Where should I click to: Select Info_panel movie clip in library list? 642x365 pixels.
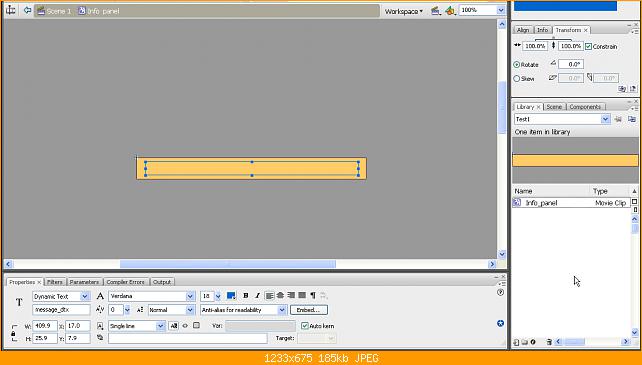click(571, 203)
